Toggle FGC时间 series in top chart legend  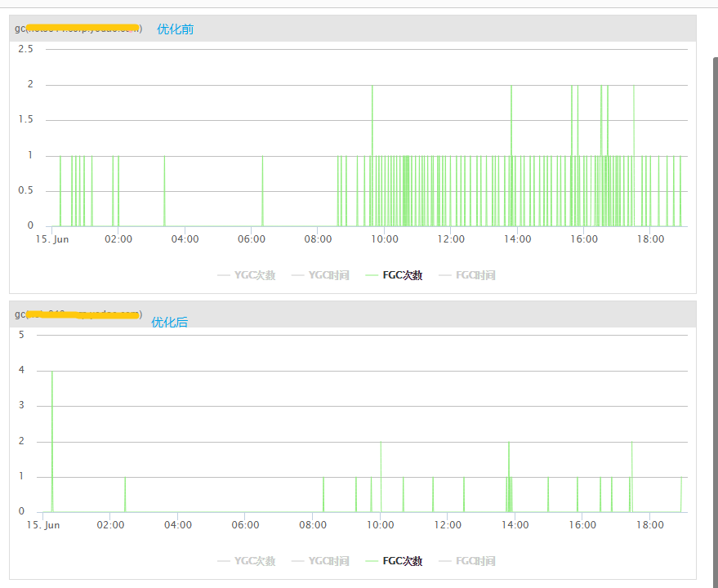tap(467, 275)
